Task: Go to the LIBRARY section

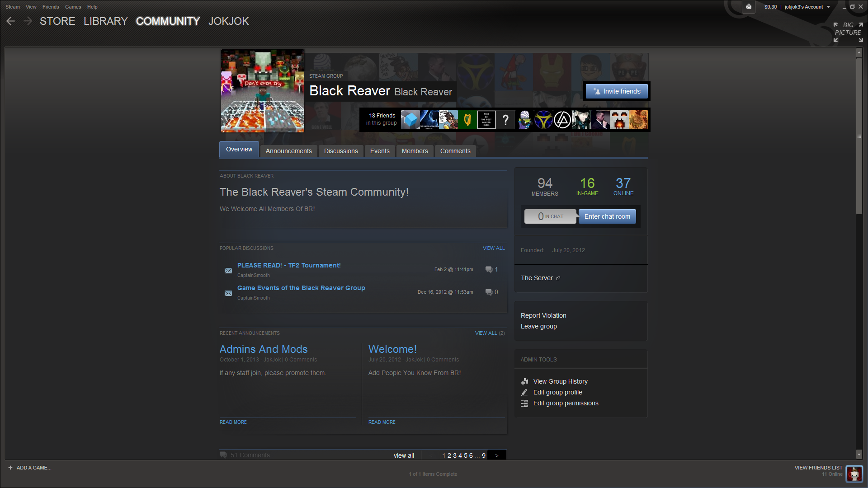Action: 105,21
